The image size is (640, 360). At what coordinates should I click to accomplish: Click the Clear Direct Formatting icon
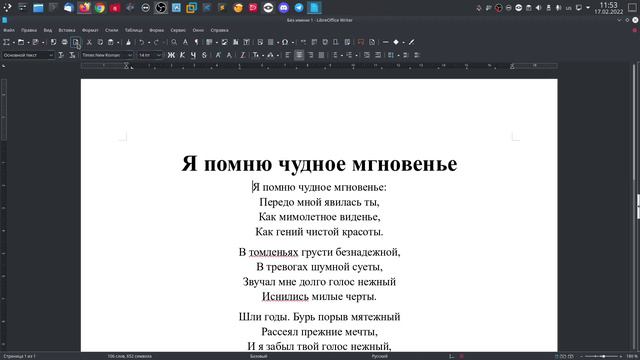[x=242, y=55]
